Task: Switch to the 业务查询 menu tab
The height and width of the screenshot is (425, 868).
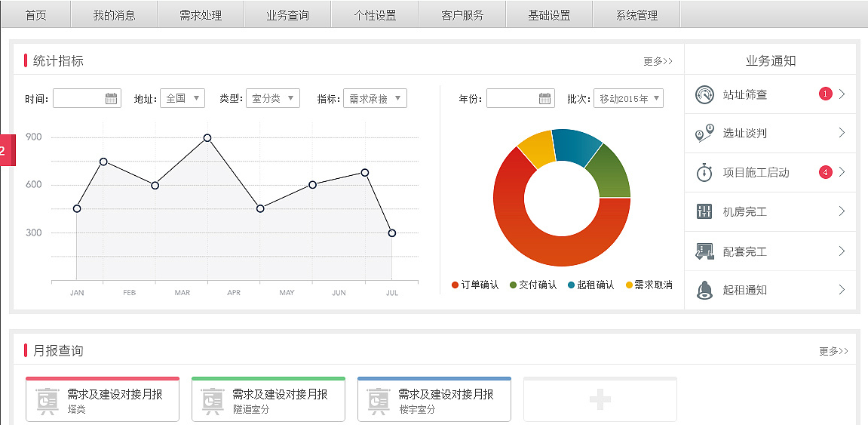Action: (x=287, y=15)
